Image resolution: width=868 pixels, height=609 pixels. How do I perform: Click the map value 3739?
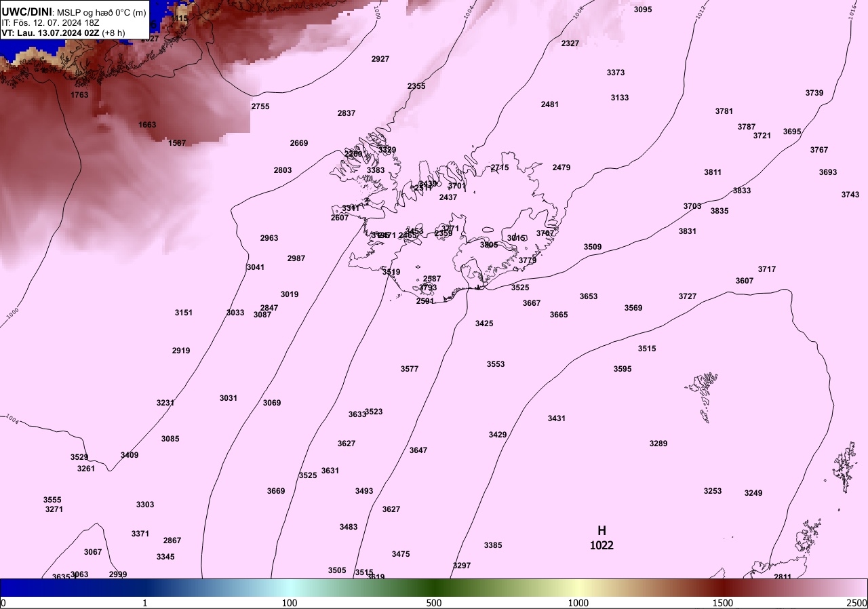(x=814, y=93)
